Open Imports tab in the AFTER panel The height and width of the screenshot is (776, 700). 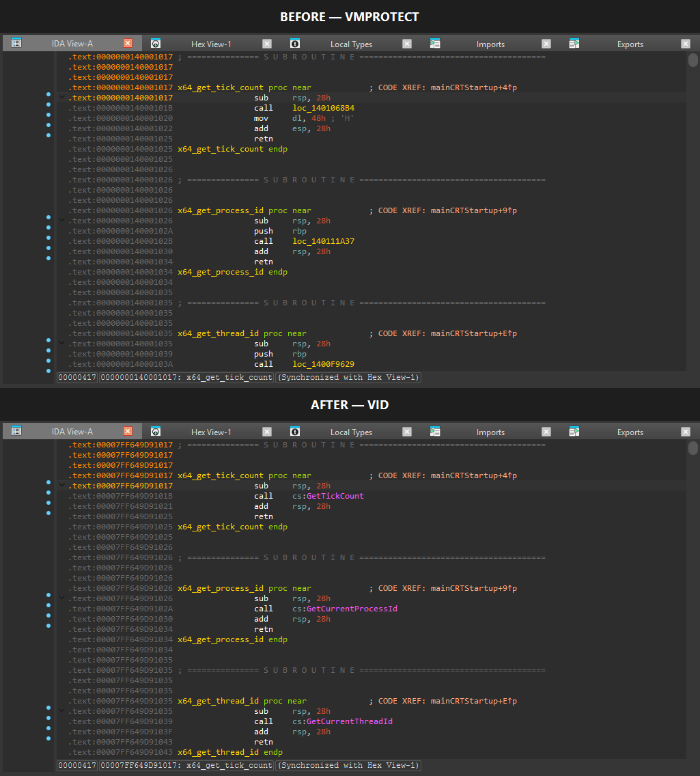(x=490, y=432)
